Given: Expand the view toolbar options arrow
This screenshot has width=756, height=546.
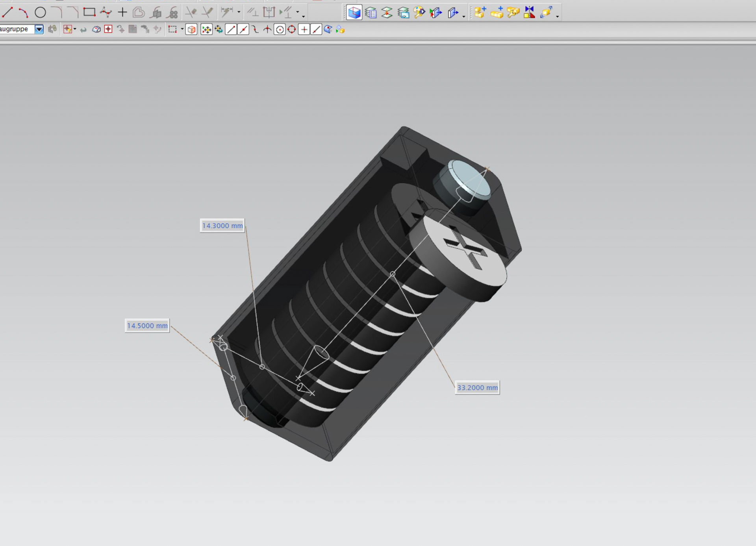Looking at the screenshot, I should tap(464, 16).
